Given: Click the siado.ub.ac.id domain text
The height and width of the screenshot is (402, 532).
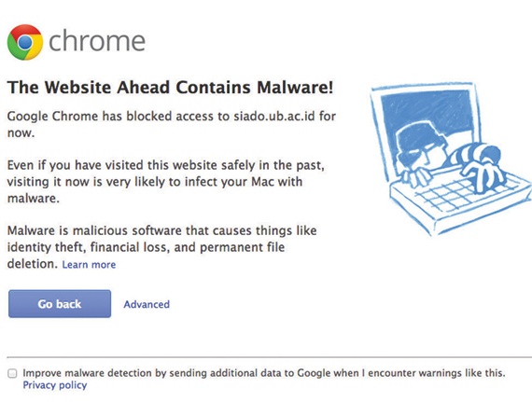Looking at the screenshot, I should pyautogui.click(x=274, y=116).
